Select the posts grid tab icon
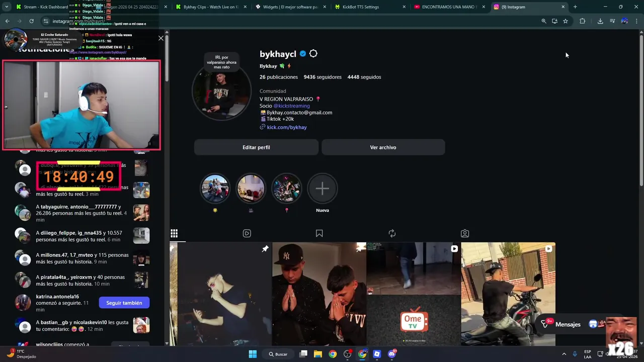The height and width of the screenshot is (362, 644). tap(174, 233)
